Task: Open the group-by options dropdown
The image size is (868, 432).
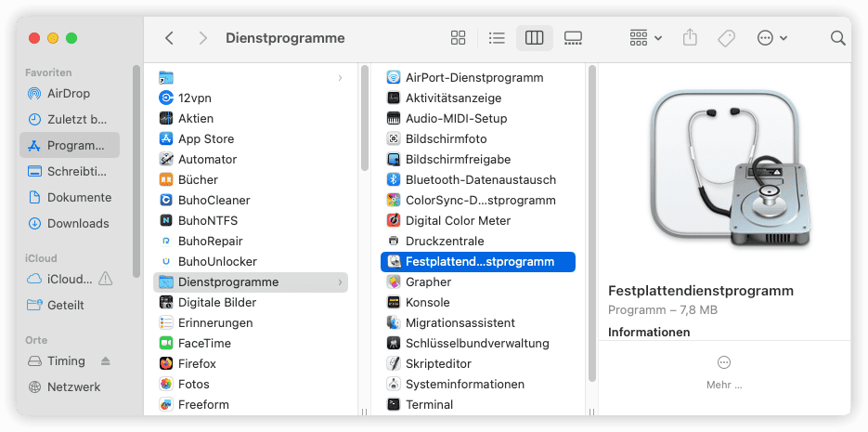Action: (646, 38)
